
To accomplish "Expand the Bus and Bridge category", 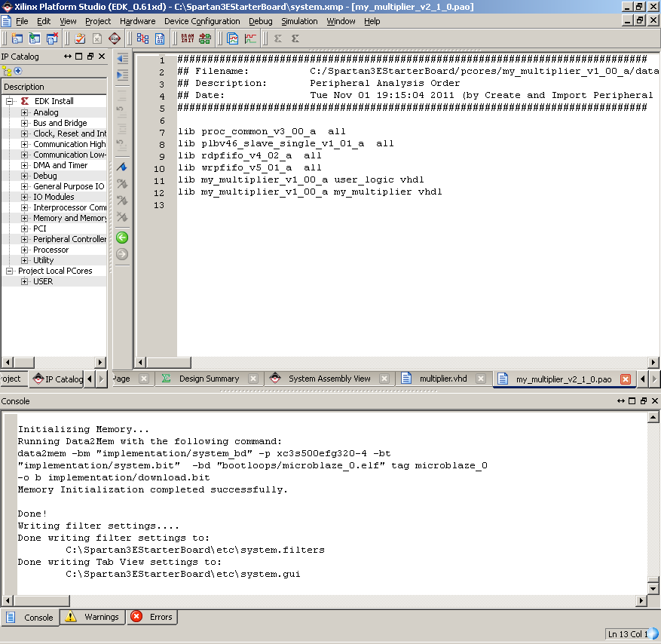I will pos(24,123).
